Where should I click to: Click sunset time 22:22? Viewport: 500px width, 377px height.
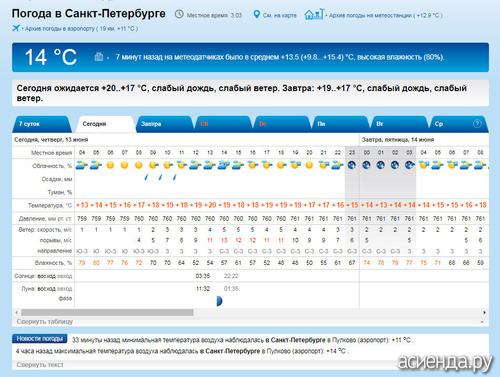point(231,276)
